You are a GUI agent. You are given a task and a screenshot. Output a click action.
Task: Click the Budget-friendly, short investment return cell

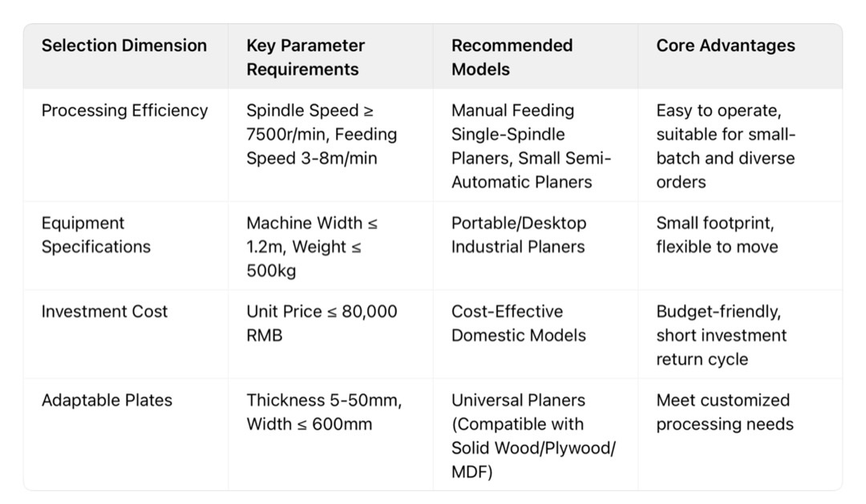pos(721,335)
